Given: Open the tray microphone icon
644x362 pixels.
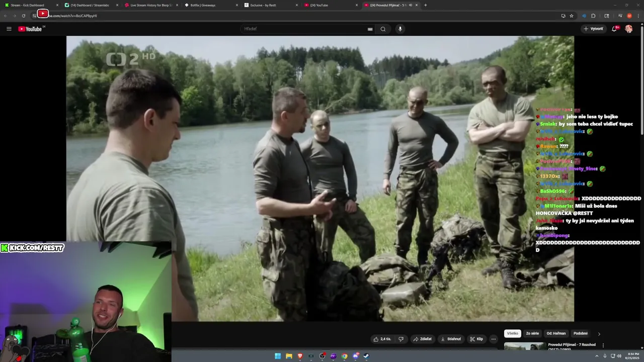Looking at the screenshot, I should pyautogui.click(x=605, y=356).
